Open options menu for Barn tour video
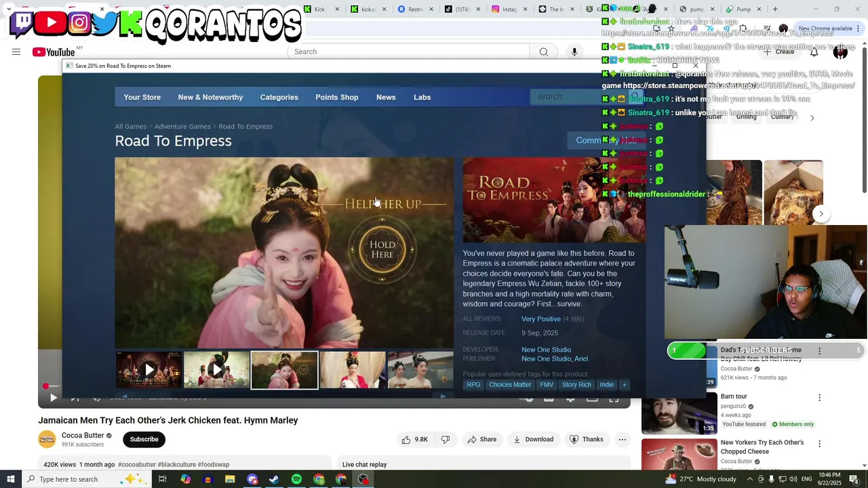Image resolution: width=868 pixels, height=488 pixels. pos(819,398)
